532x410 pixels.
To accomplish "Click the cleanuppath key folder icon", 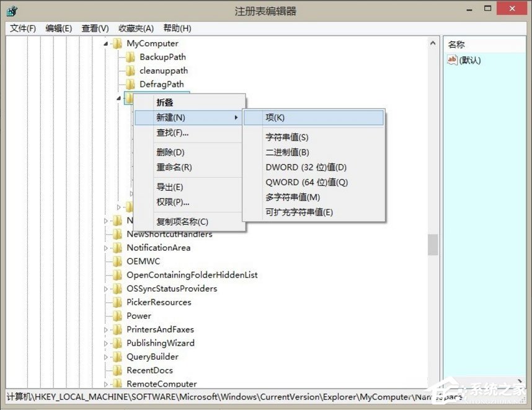I will click(x=131, y=71).
